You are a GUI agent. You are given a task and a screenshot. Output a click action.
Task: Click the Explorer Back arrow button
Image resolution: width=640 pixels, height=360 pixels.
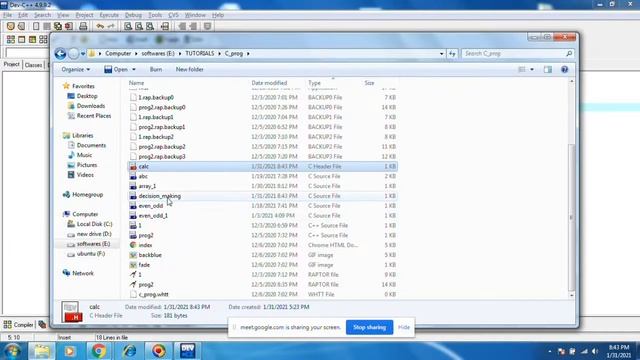tap(60, 53)
